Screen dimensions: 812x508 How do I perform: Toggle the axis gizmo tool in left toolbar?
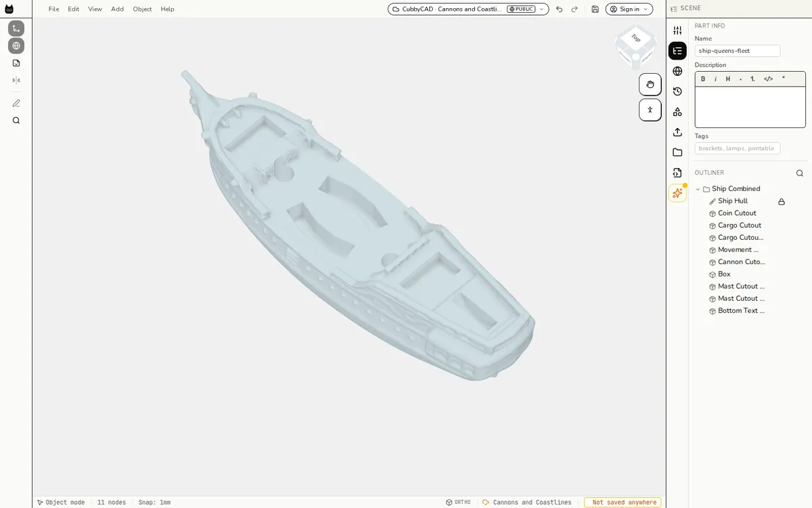click(x=16, y=28)
